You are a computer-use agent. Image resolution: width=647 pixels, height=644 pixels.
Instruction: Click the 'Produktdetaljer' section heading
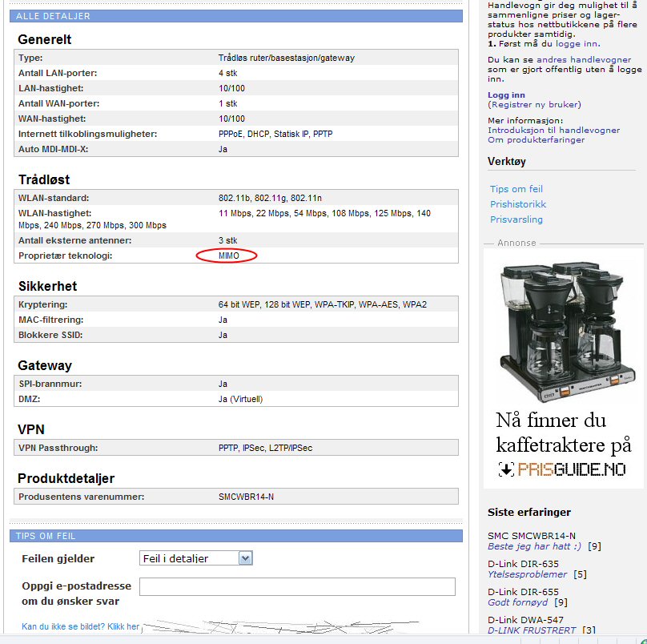pyautogui.click(x=66, y=478)
